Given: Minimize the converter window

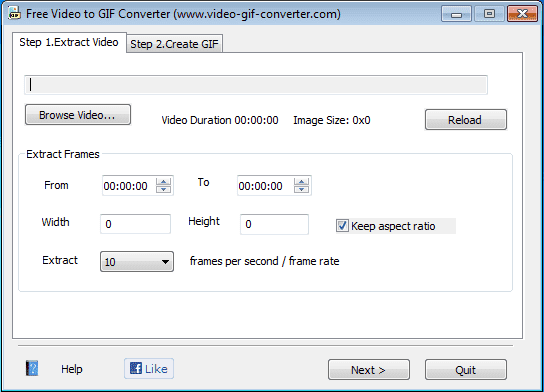Looking at the screenshot, I should tap(456, 14).
